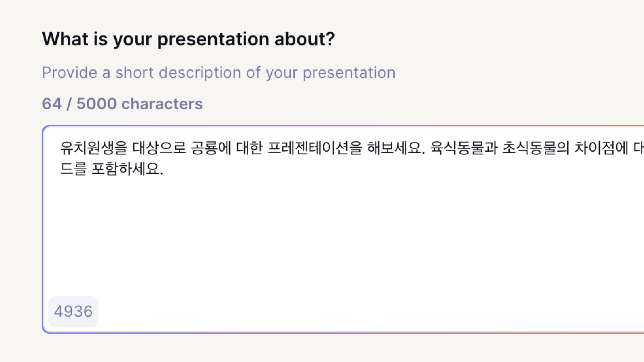Click the word 'presentation' in the heading
The image size is (644, 362).
coord(213,38)
